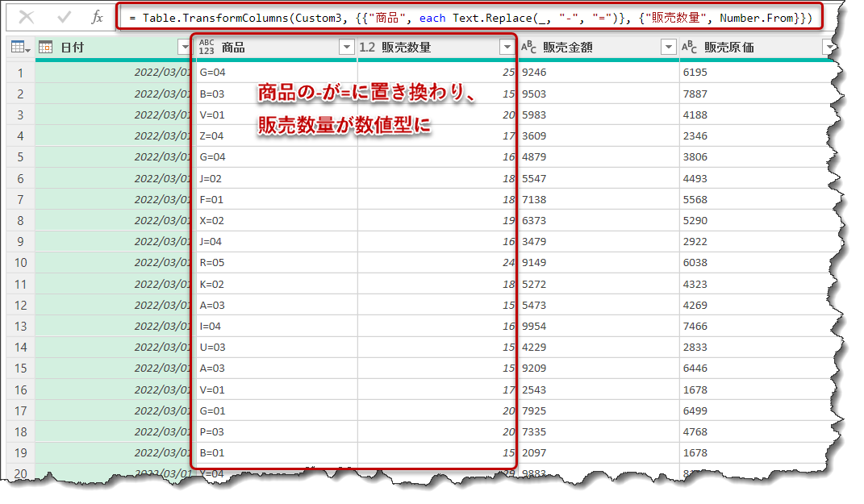Open table menu icon at top-left corner

tap(20, 48)
